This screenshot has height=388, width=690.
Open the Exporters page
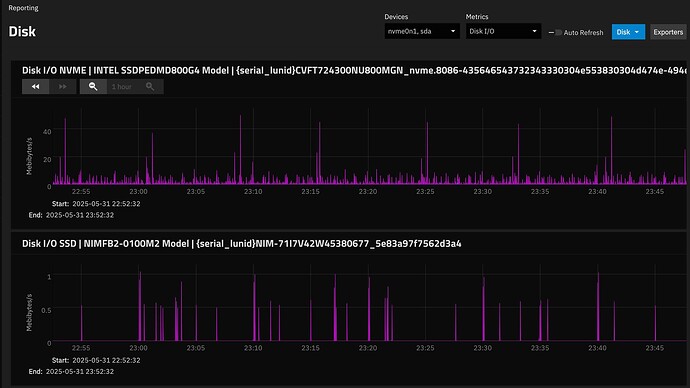pyautogui.click(x=668, y=32)
